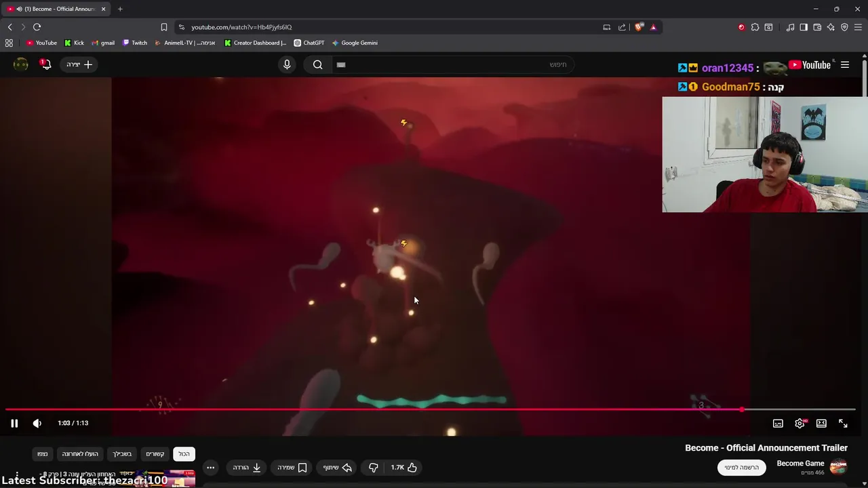Toggle subtitles on the player
Viewport: 868px width, 488px height.
[778, 423]
